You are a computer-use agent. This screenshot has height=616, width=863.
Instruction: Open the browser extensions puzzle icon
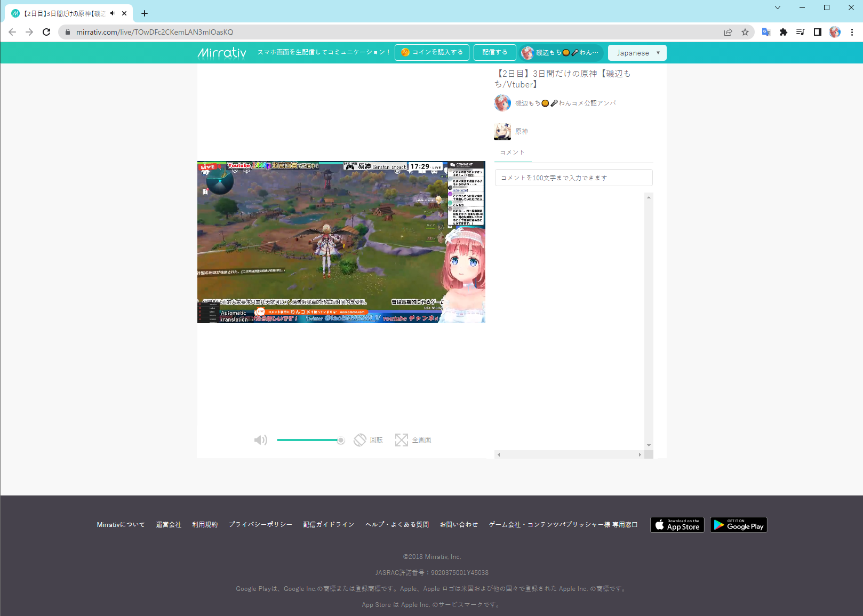pos(783,32)
